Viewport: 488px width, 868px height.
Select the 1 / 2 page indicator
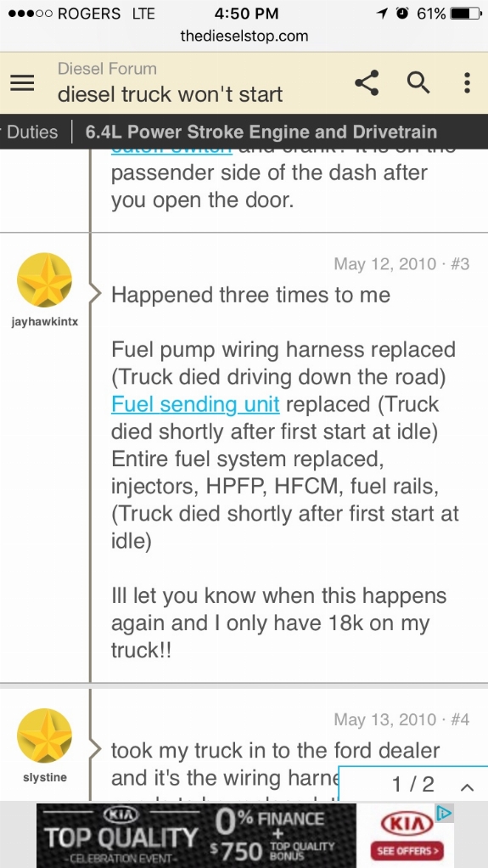coord(412,784)
